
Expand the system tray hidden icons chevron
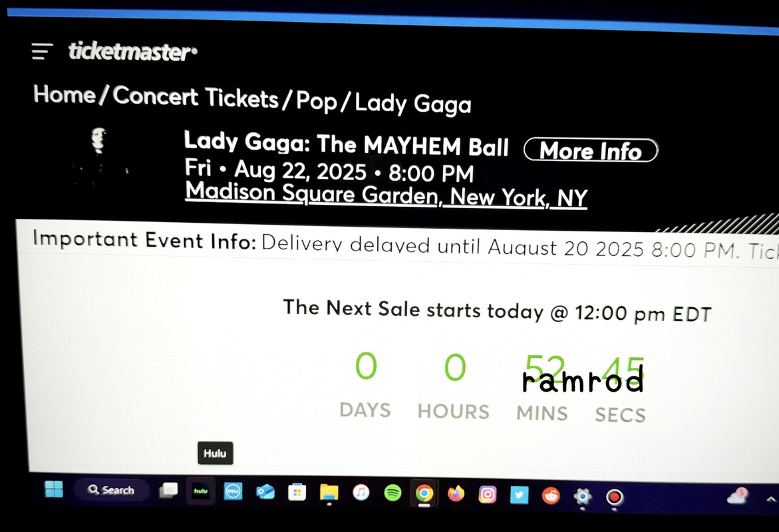click(x=771, y=499)
